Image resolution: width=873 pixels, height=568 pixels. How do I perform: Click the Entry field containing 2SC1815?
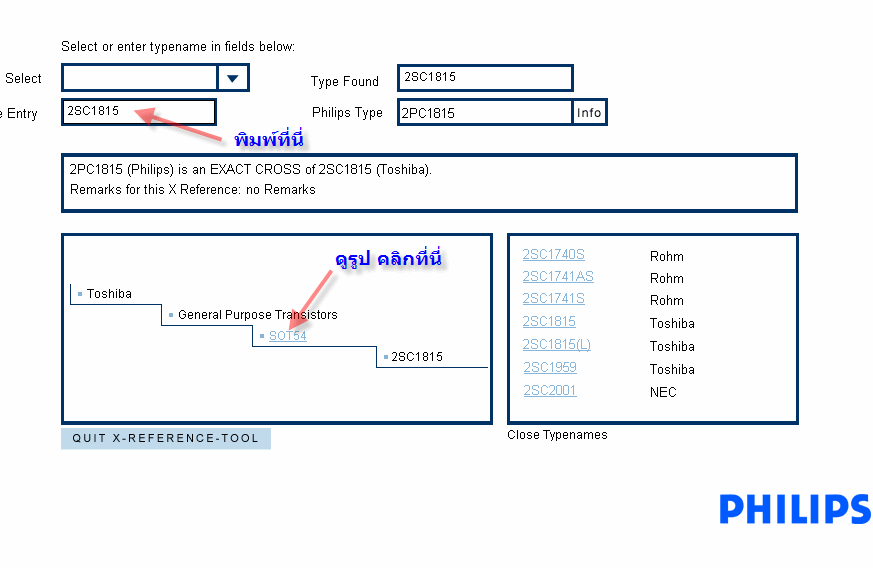click(x=139, y=112)
